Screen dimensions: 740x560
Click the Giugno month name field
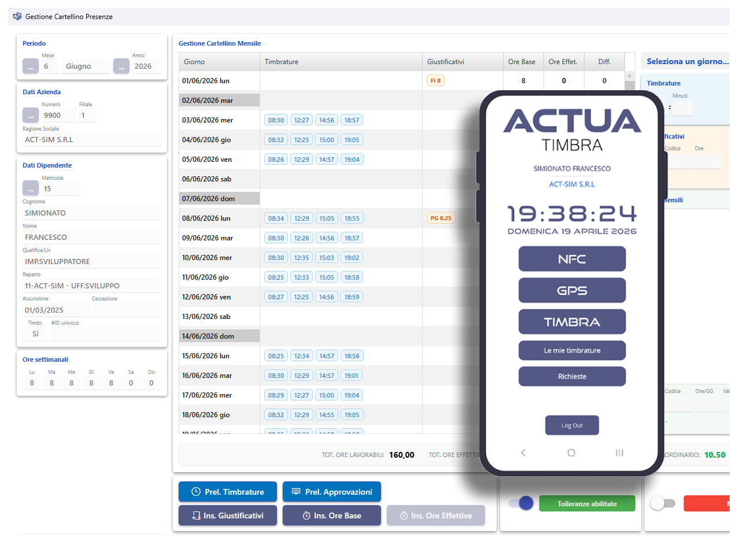[87, 66]
